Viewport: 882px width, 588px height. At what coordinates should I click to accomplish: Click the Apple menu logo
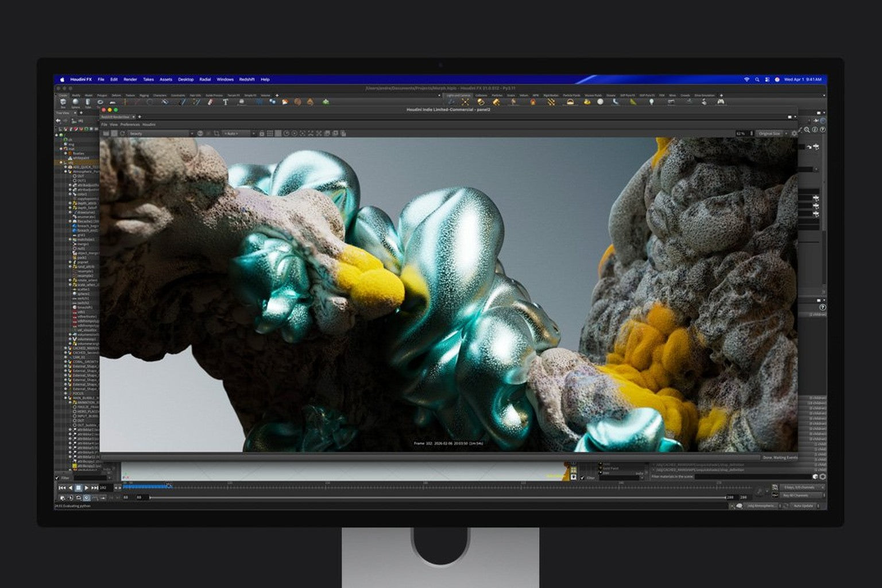pos(62,79)
